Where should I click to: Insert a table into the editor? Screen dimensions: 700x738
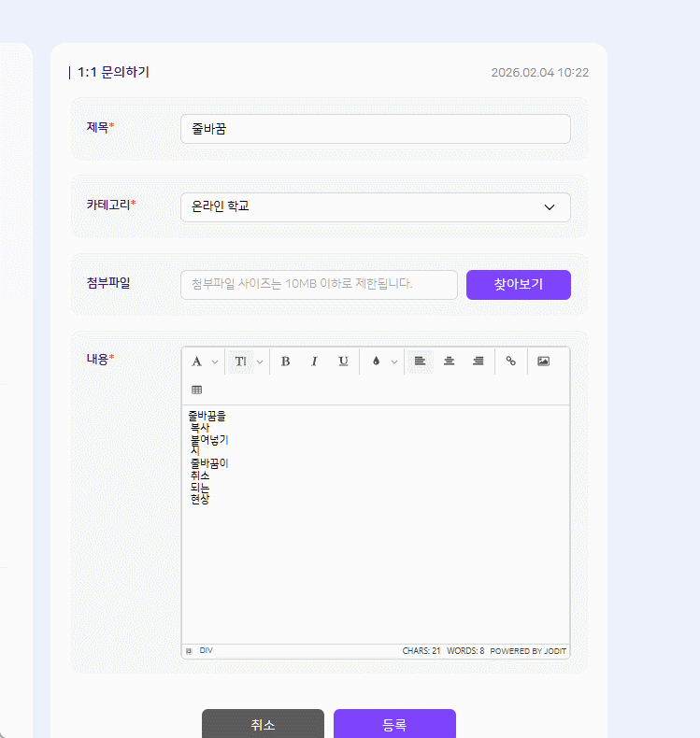point(196,390)
